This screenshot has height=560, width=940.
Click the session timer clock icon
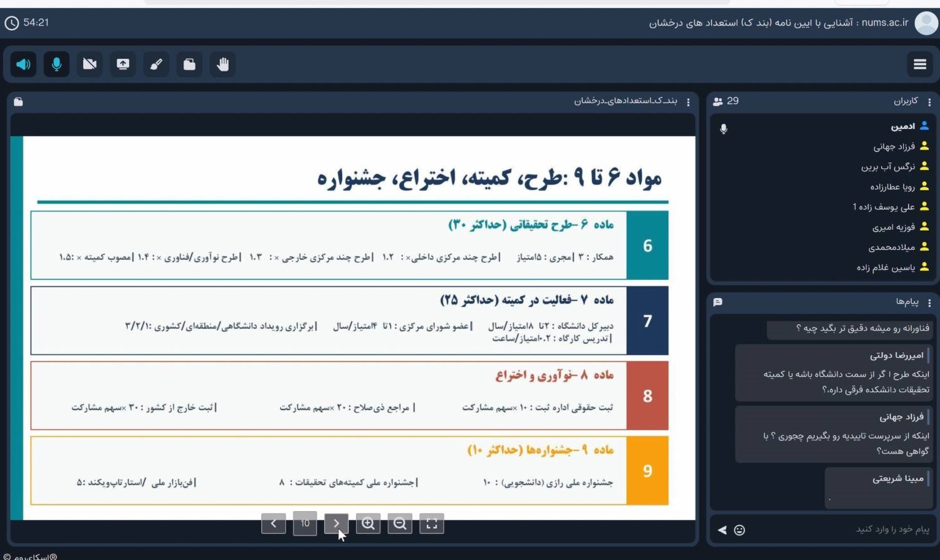tap(11, 23)
